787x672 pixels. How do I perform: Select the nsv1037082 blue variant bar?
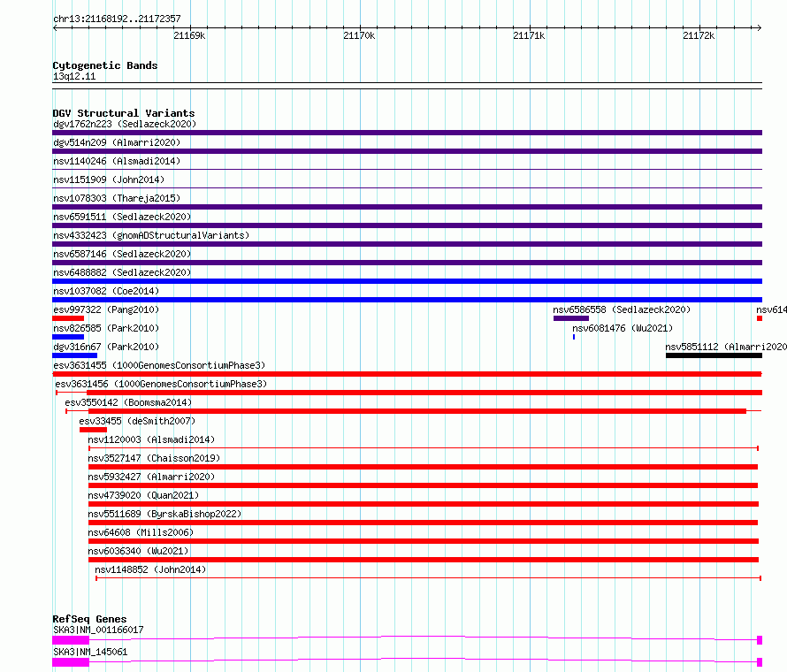[x=407, y=300]
